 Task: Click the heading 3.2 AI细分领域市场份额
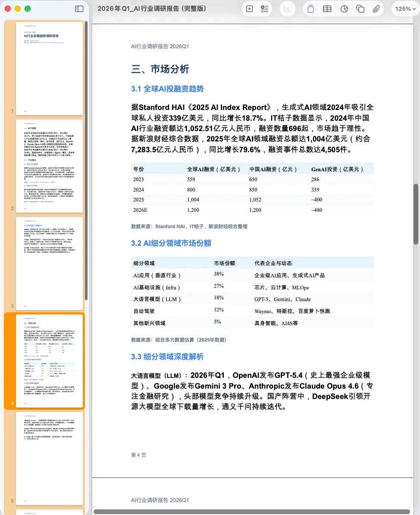click(x=171, y=243)
